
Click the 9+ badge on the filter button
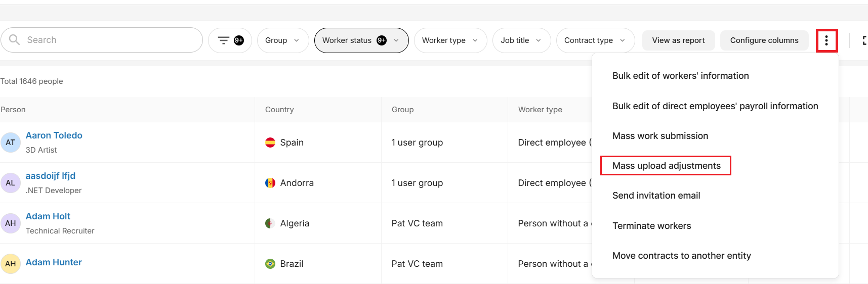coord(239,40)
